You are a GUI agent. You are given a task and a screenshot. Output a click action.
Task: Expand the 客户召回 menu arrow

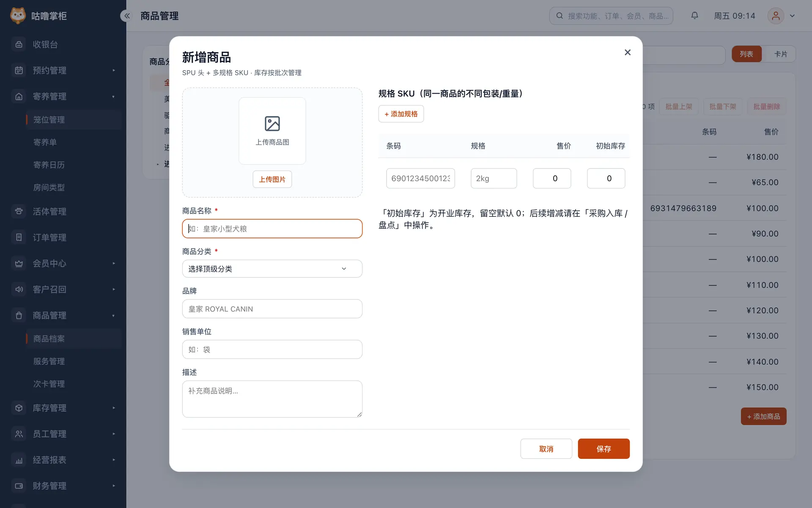114,290
